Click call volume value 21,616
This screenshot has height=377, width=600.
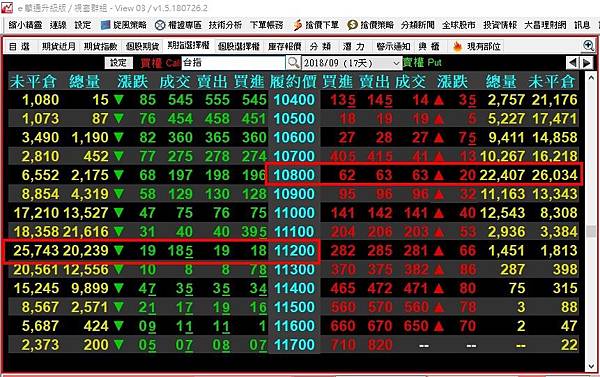point(86,232)
